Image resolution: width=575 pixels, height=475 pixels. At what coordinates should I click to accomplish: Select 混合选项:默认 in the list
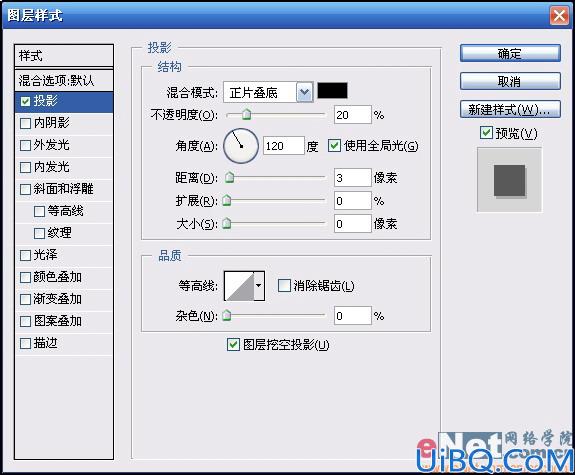(x=64, y=80)
